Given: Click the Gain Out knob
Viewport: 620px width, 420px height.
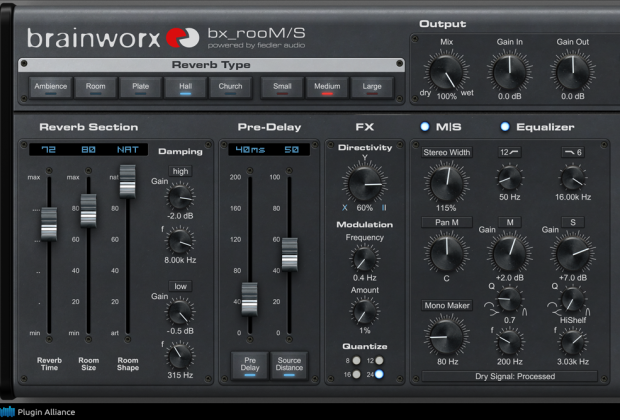Looking at the screenshot, I should [x=573, y=72].
